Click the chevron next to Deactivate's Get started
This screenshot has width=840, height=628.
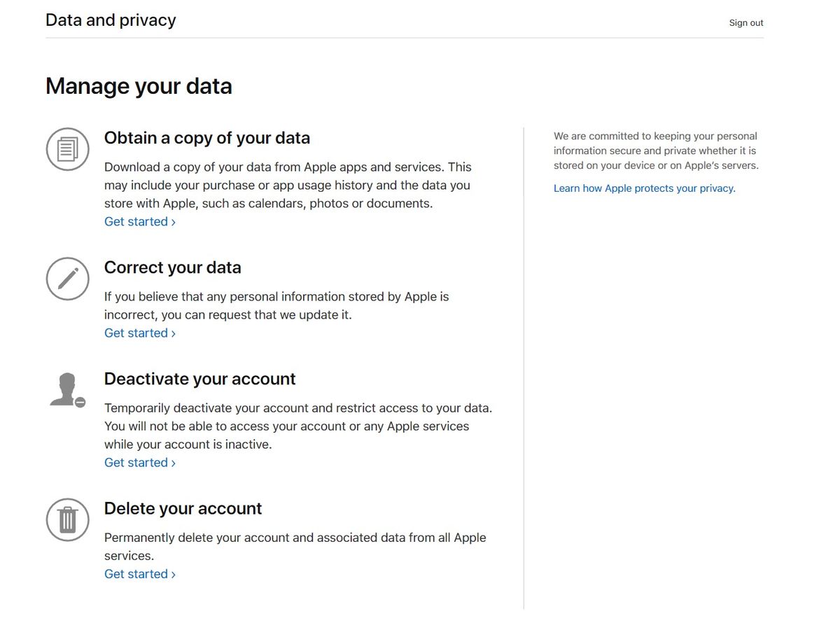tap(172, 462)
